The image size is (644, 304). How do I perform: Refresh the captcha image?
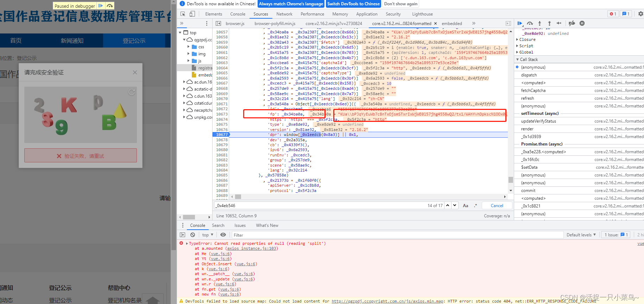point(132,92)
